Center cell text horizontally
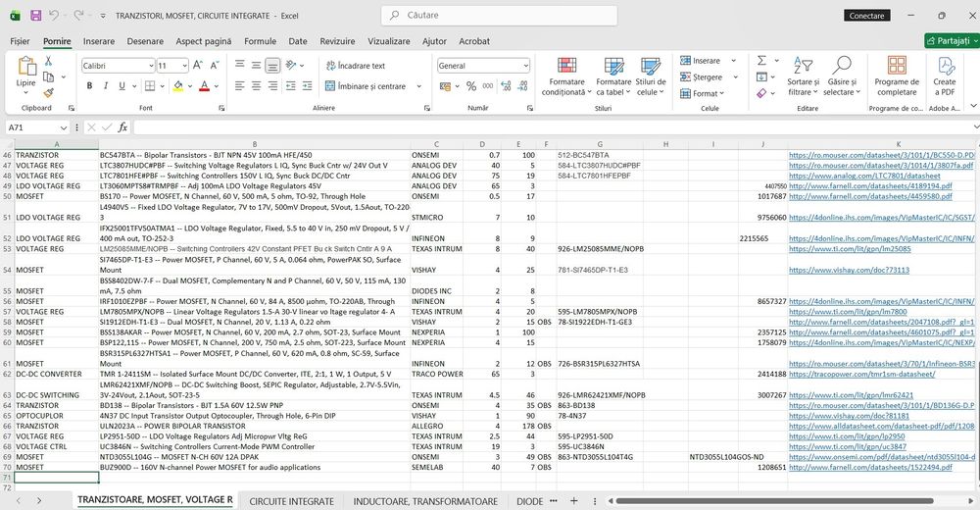Screen dimensions: 980x510 pos(256,85)
